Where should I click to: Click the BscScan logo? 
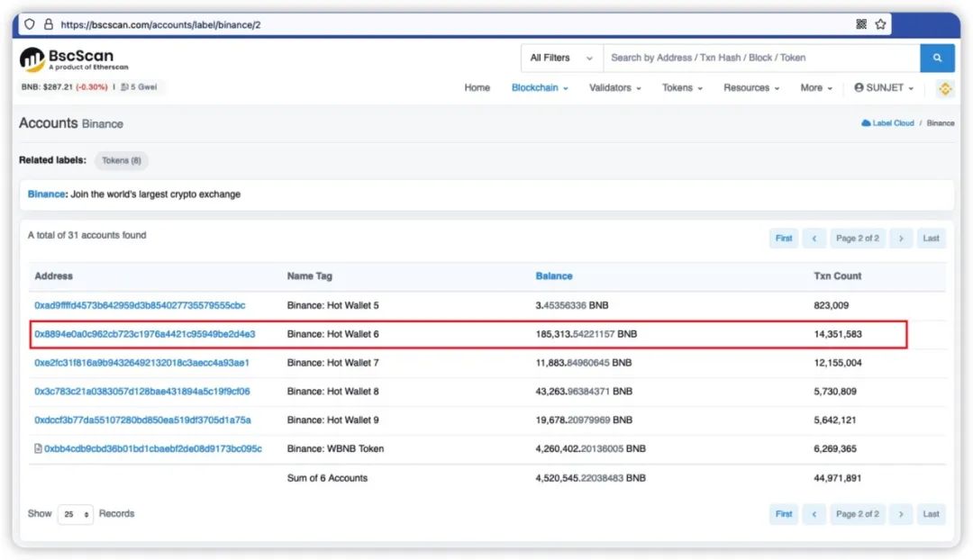(x=74, y=59)
